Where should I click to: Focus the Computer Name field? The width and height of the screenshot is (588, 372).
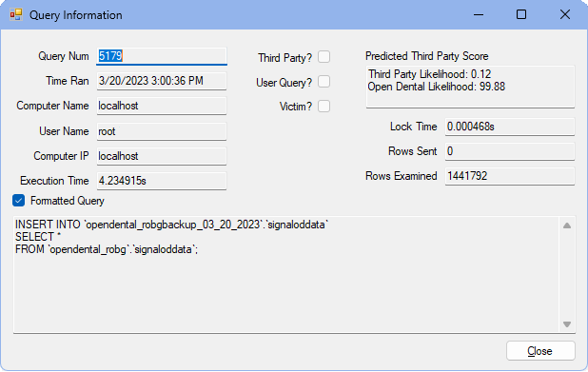click(162, 106)
